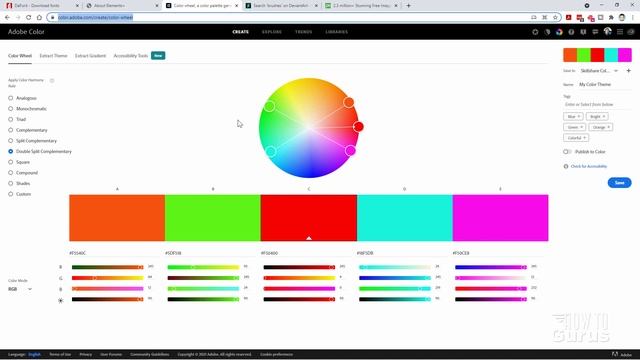Select the Compound harmony rule

(11, 173)
